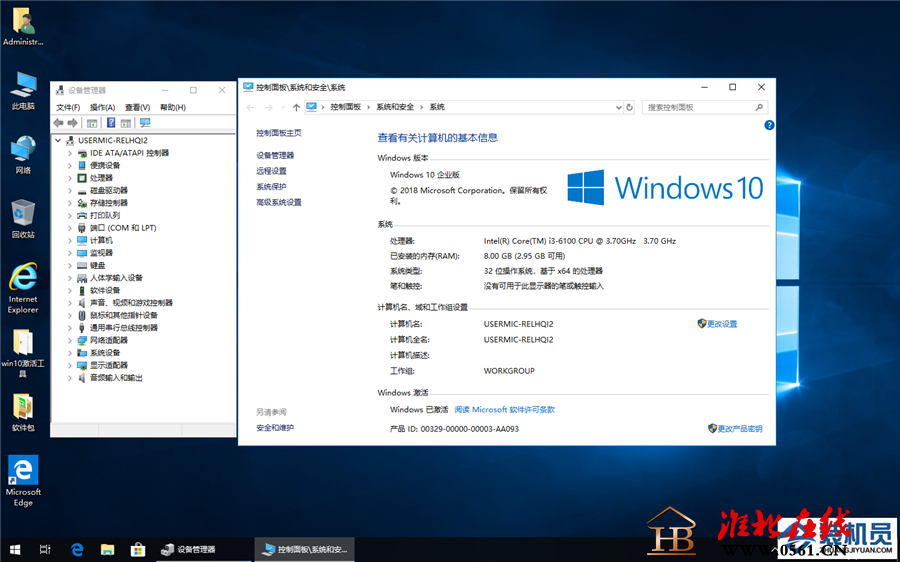Expand the 声音、视频和游戏控制器 node
900x562 pixels.
tap(70, 303)
